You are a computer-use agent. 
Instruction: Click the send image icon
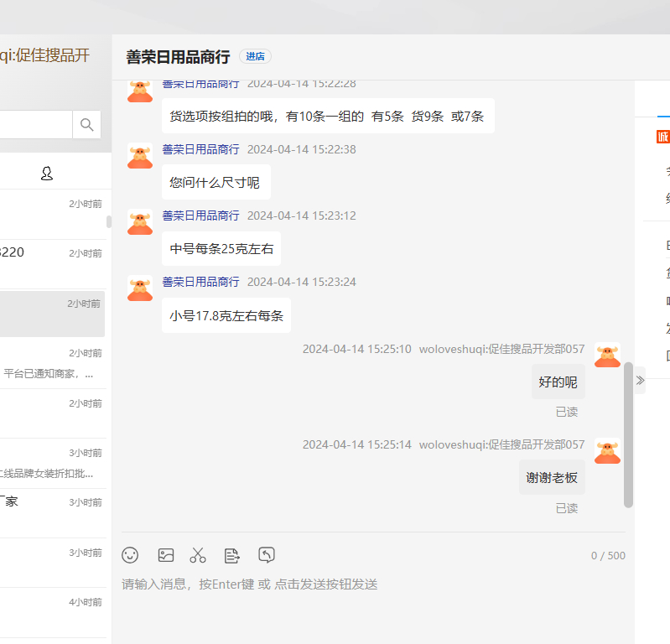166,555
